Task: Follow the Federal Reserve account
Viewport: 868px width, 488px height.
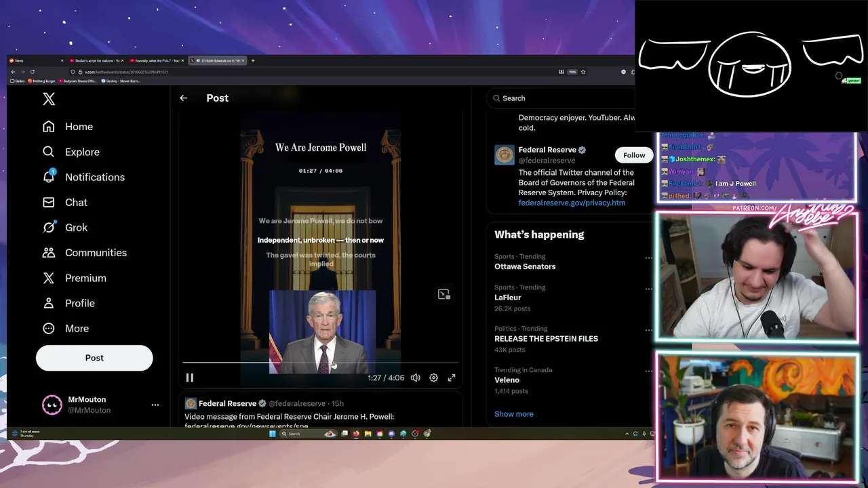Action: point(634,155)
